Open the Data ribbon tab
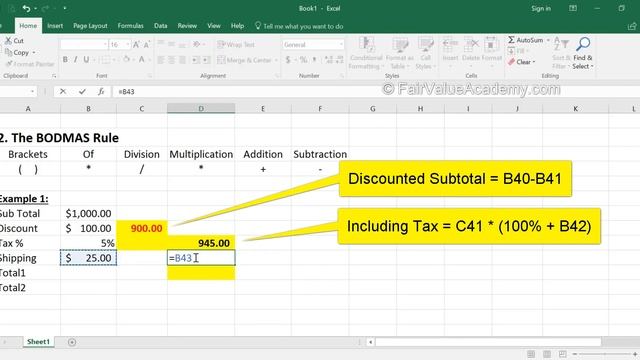640x360 pixels. click(160, 26)
